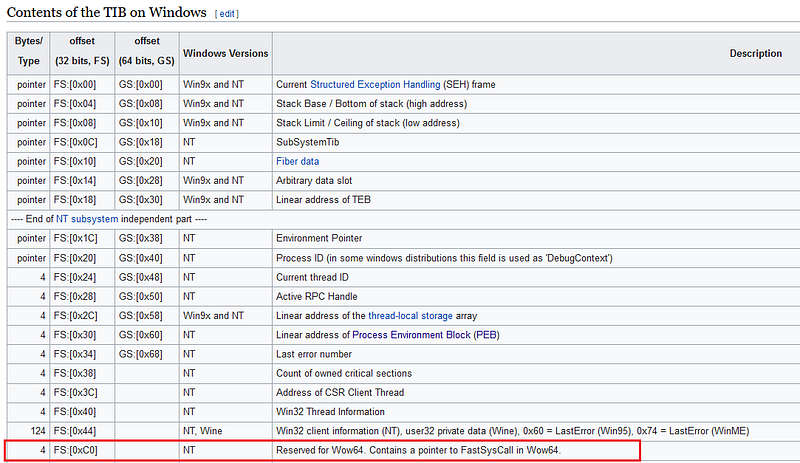Screen dimensions: 800x463
Task: Click Win32 Thread Information text
Action: point(330,412)
